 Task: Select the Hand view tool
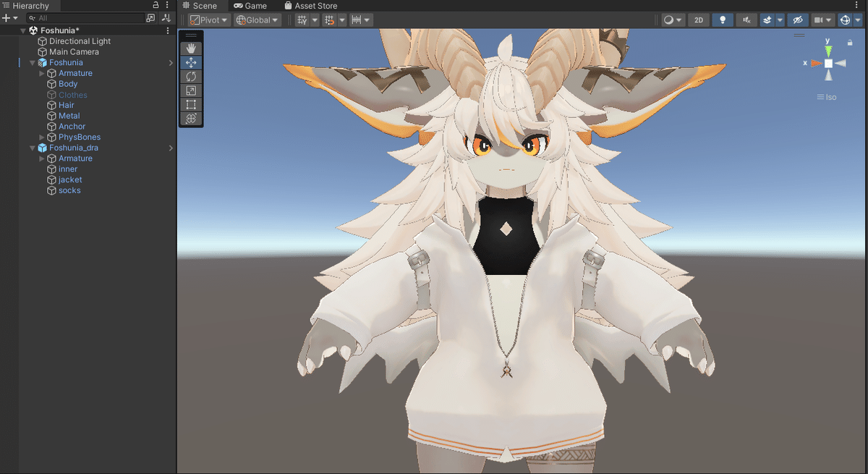pos(191,48)
